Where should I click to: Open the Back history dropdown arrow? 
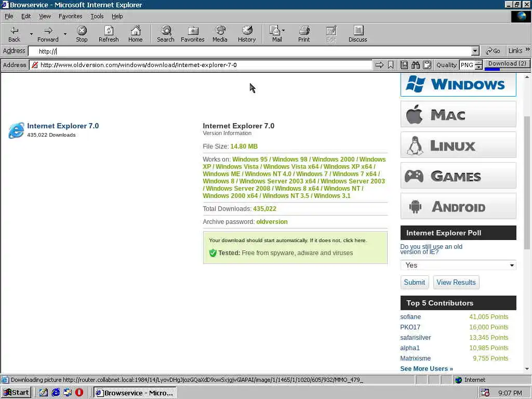[x=31, y=34]
